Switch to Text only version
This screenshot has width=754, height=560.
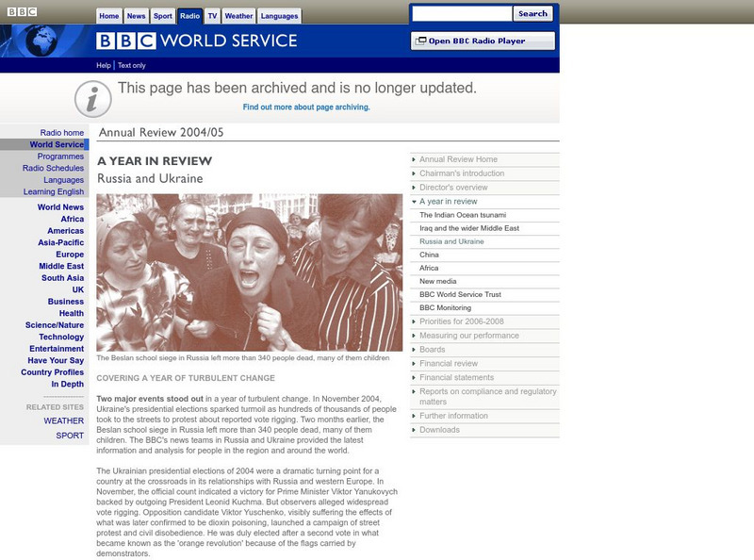pos(132,65)
